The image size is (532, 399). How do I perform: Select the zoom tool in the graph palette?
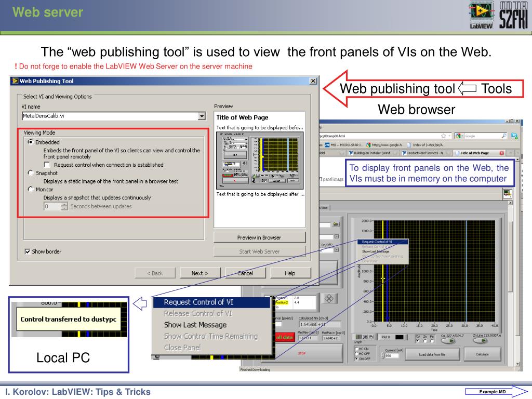[365, 337]
